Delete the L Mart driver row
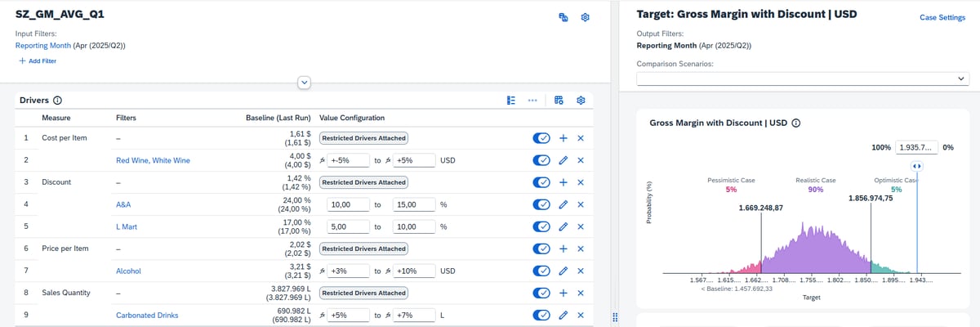The width and height of the screenshot is (980, 327). [x=581, y=226]
